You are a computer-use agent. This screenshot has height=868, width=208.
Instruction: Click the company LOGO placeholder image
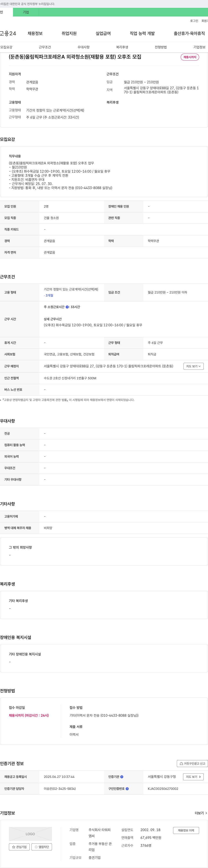[30, 834]
